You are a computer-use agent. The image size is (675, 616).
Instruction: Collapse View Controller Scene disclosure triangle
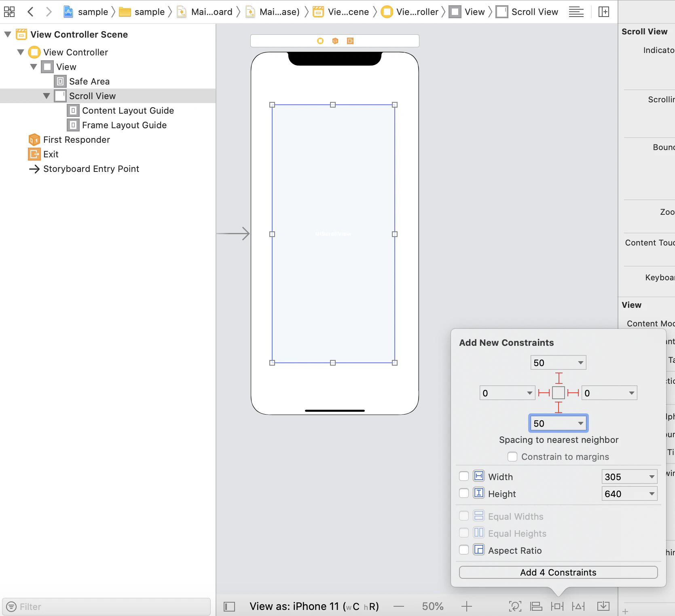pyautogui.click(x=8, y=34)
